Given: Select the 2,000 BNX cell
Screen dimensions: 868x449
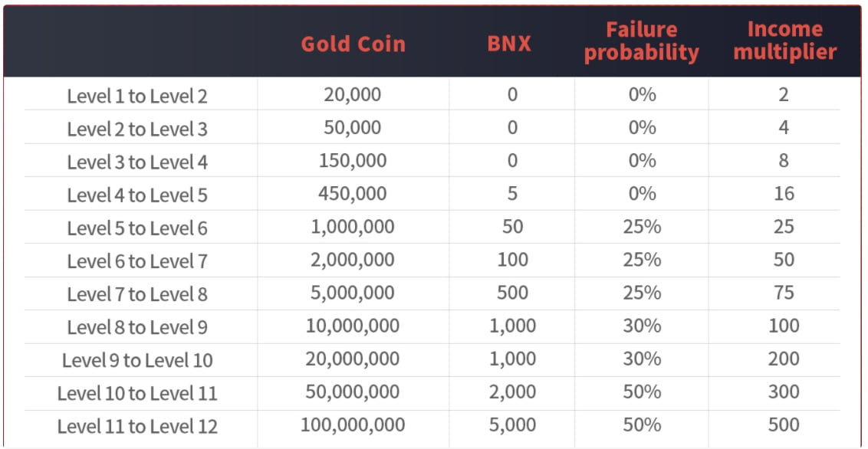Looking at the screenshot, I should [512, 392].
